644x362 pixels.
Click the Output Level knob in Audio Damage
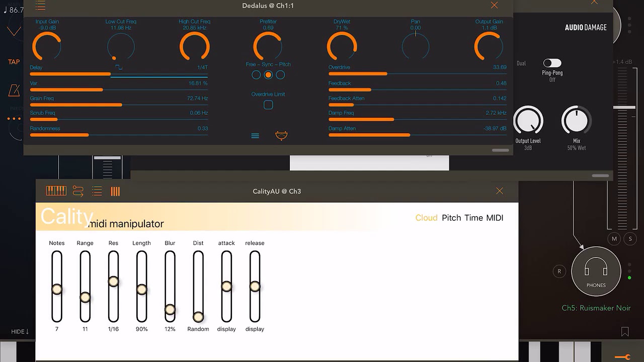click(528, 121)
